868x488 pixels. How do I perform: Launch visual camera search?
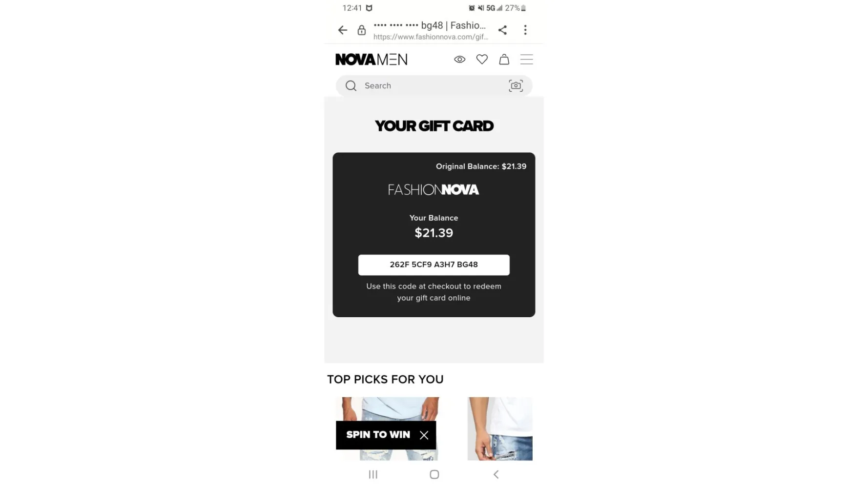pyautogui.click(x=516, y=86)
